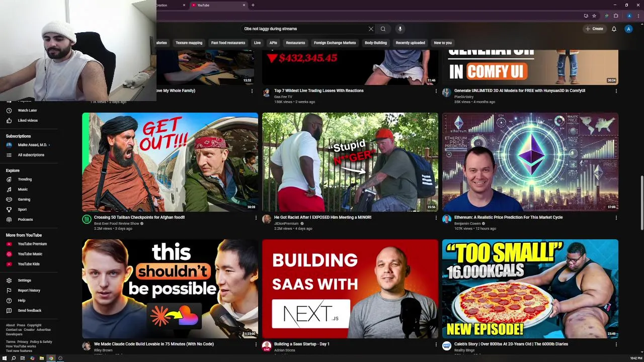Image resolution: width=644 pixels, height=362 pixels.
Task: Select the Foreign Exchange Markets chip
Action: 335,43
